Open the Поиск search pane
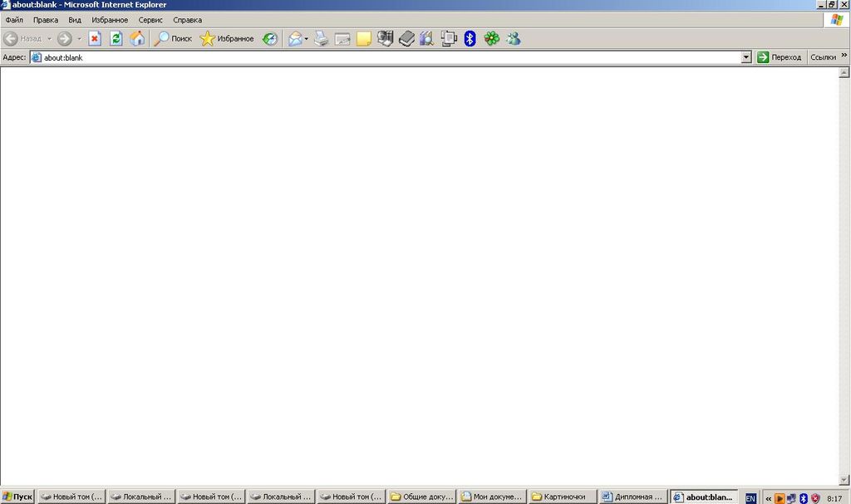This screenshot has height=504, width=851. click(173, 38)
